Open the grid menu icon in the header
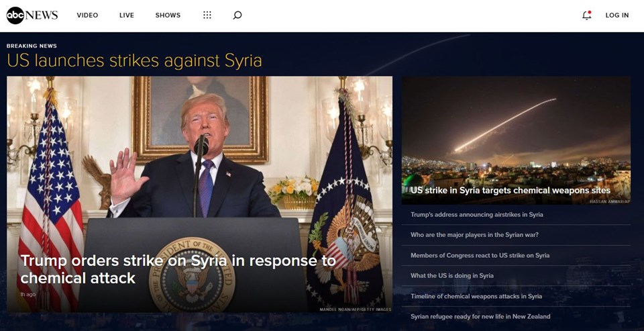The image size is (644, 331). (207, 15)
